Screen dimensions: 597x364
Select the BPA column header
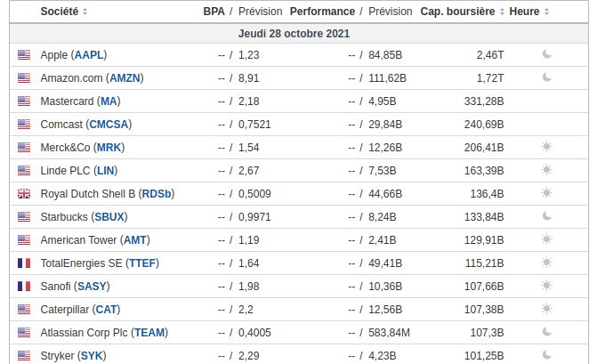(214, 12)
